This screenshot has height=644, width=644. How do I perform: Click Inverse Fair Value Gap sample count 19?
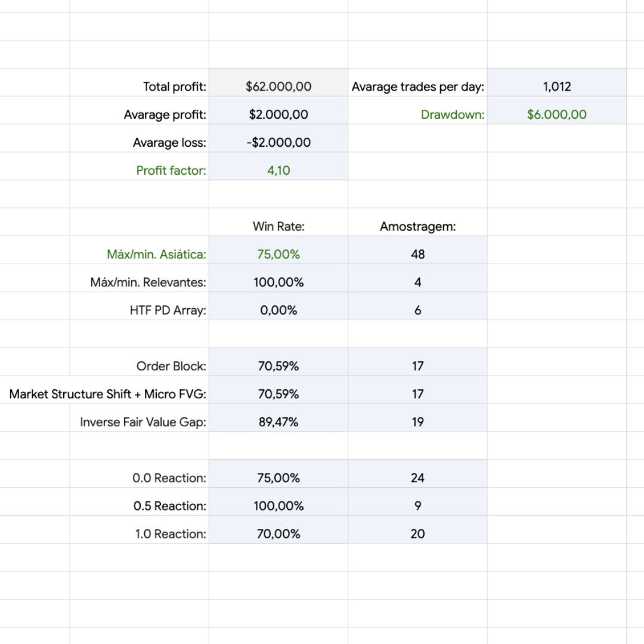(417, 422)
